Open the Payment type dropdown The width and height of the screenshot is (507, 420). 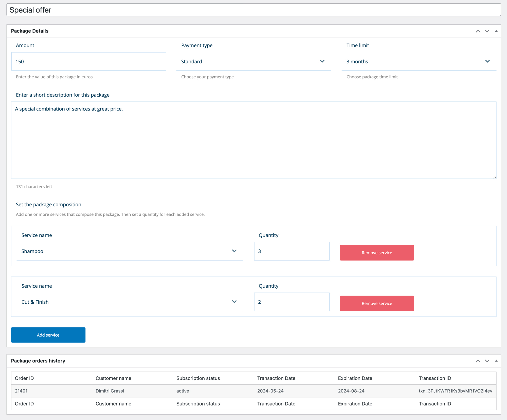(253, 62)
